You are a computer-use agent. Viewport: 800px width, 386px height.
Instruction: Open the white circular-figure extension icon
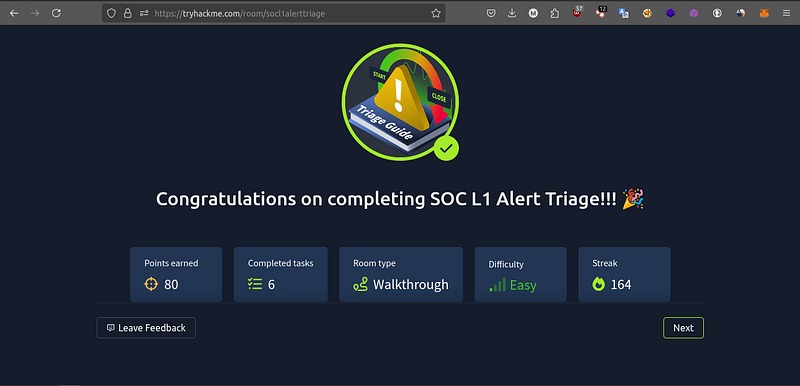pos(717,14)
